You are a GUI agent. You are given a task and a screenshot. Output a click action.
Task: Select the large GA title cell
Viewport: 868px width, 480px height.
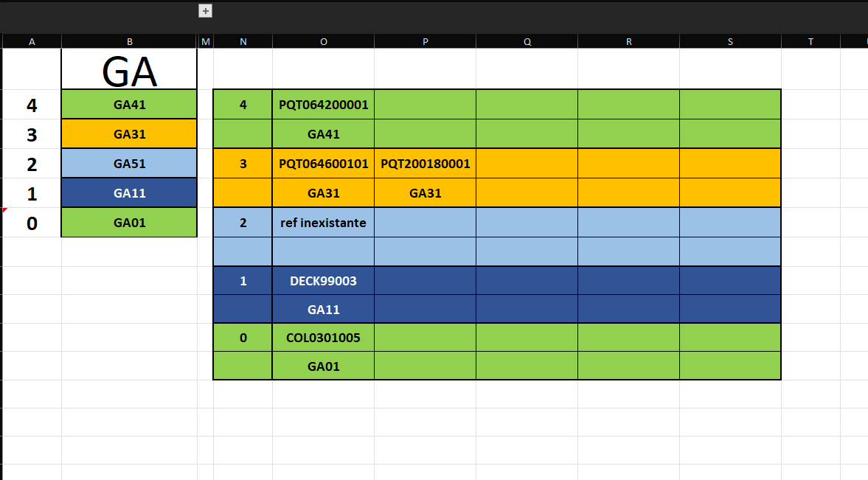tap(129, 69)
